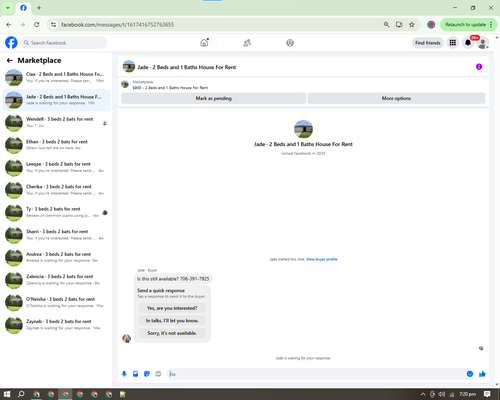
Task: Choose a GIF icon in composer
Action: tap(158, 374)
